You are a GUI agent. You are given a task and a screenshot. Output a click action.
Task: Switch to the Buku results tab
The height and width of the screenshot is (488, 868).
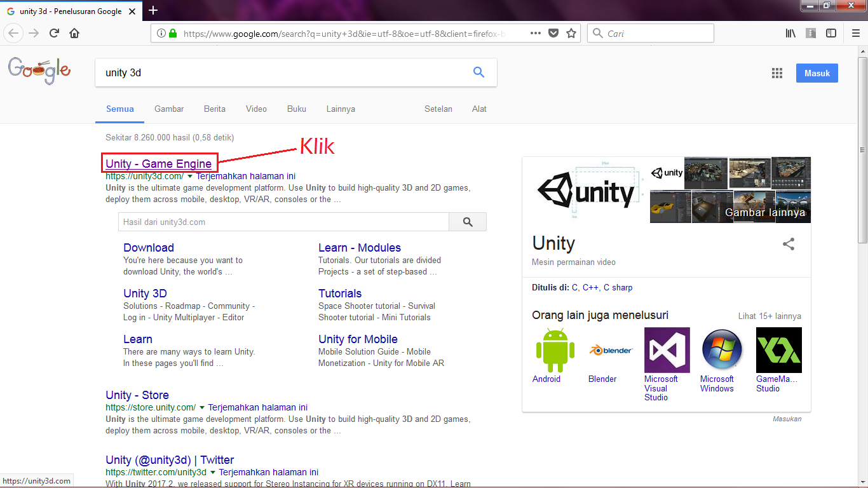coord(297,109)
